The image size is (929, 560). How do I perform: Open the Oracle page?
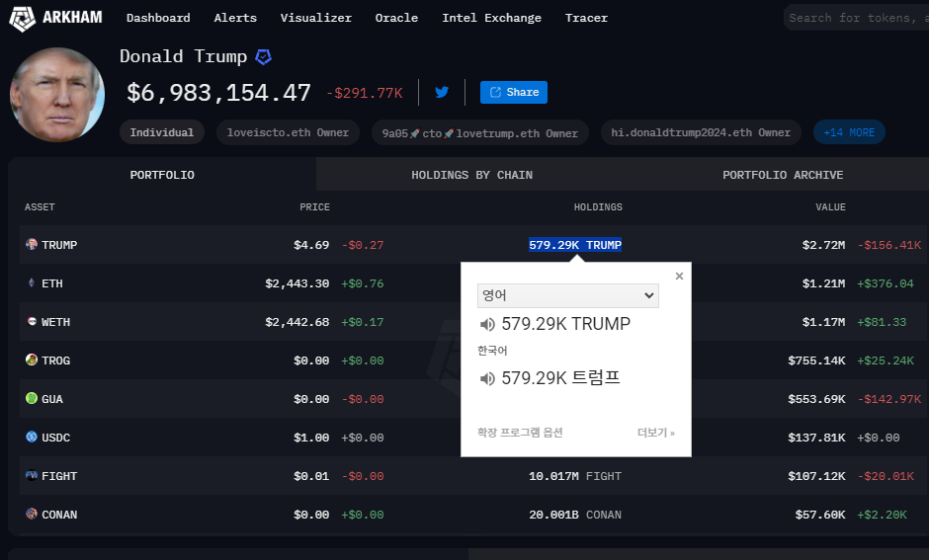[x=396, y=18]
